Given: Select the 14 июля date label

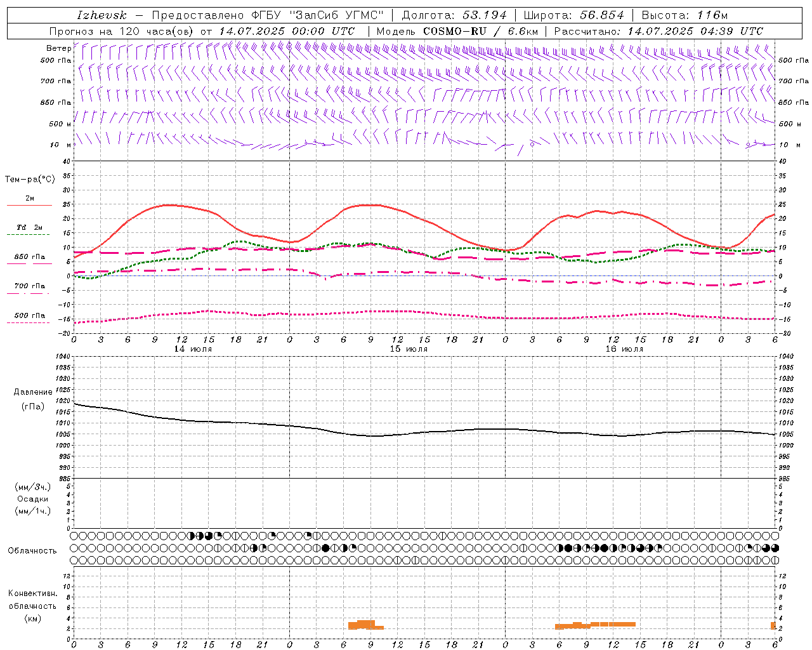Looking at the screenshot, I should [193, 349].
